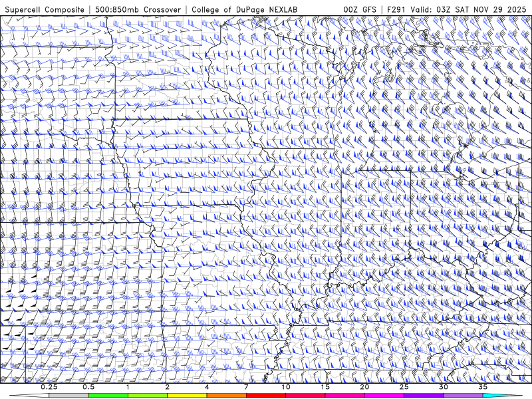Select the cyan above-35 colorbar arrow tip
Screen dimensions: 532x399
[x=502, y=396]
